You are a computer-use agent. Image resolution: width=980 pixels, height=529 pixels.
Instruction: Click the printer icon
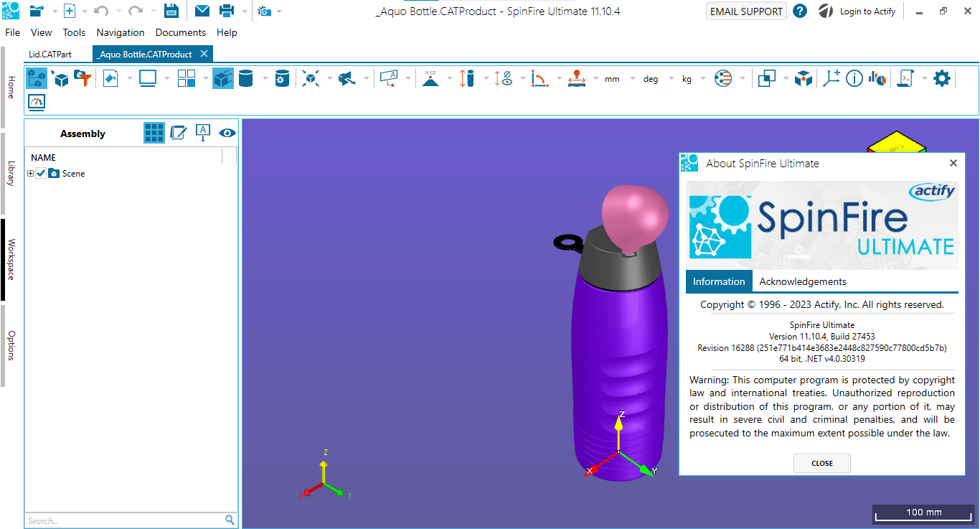coord(227,11)
